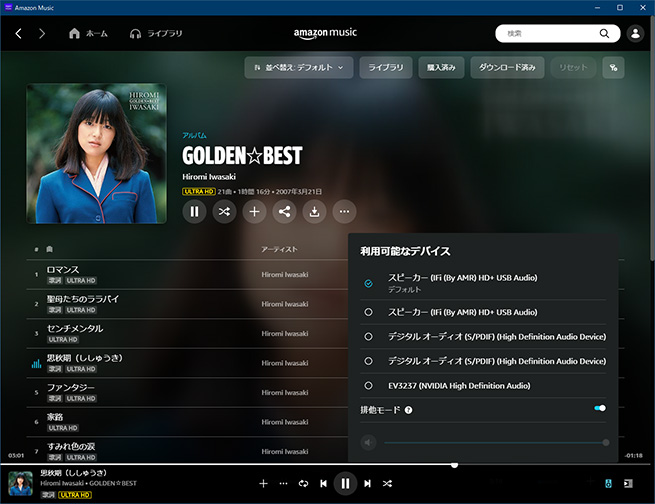Click 歌詞 lyrics badge in bottom player bar
Screen dimensions: 655x504
pos(48,495)
